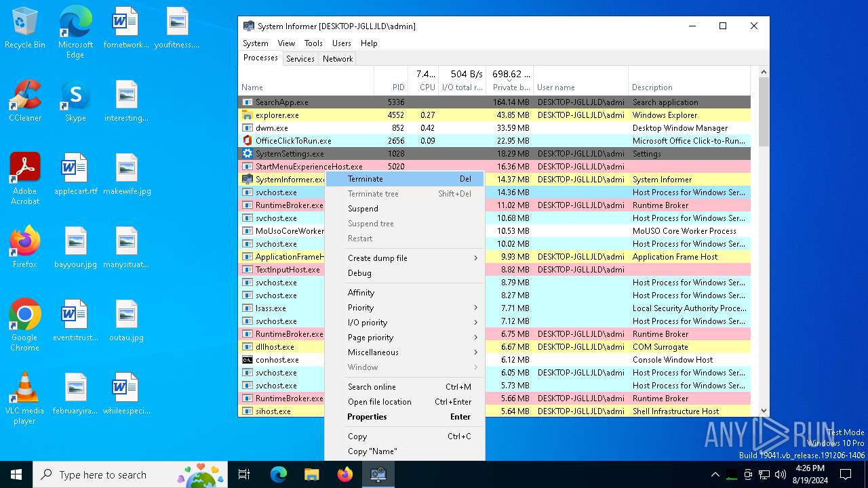The height and width of the screenshot is (488, 868).
Task: Open the Windows Start button
Action: pyautogui.click(x=16, y=475)
